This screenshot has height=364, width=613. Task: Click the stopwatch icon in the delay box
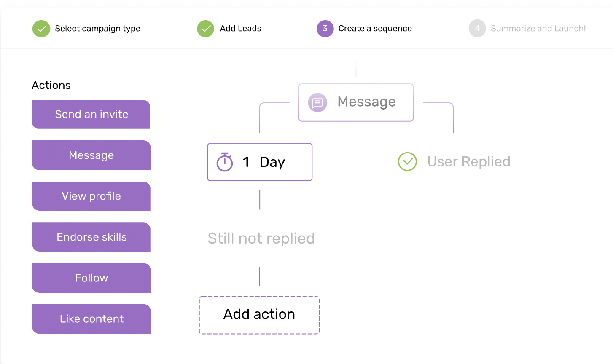(225, 162)
